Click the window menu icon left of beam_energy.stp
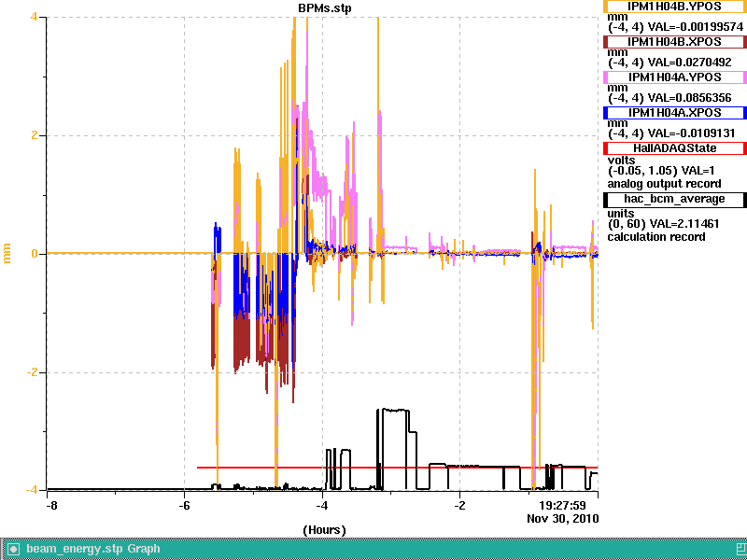747x560 pixels. coord(13,549)
